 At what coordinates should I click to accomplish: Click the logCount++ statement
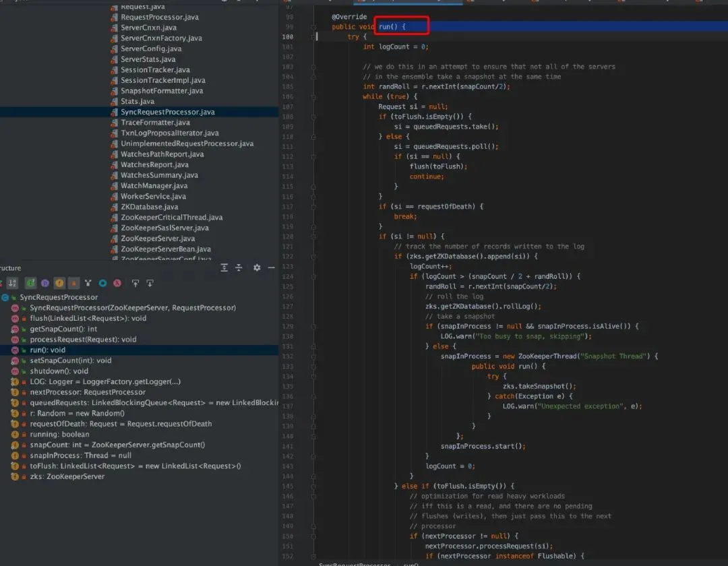coord(431,266)
